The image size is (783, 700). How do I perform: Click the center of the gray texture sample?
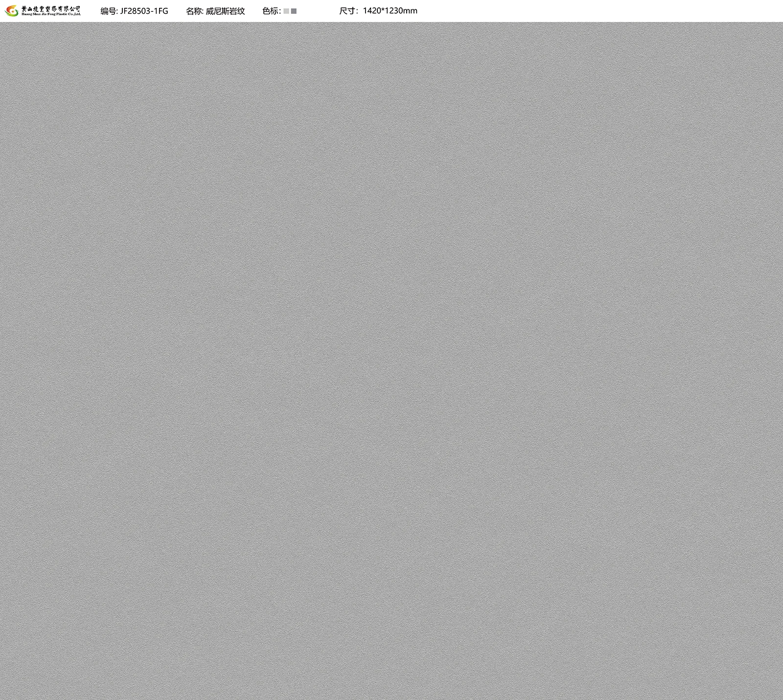[391, 361]
